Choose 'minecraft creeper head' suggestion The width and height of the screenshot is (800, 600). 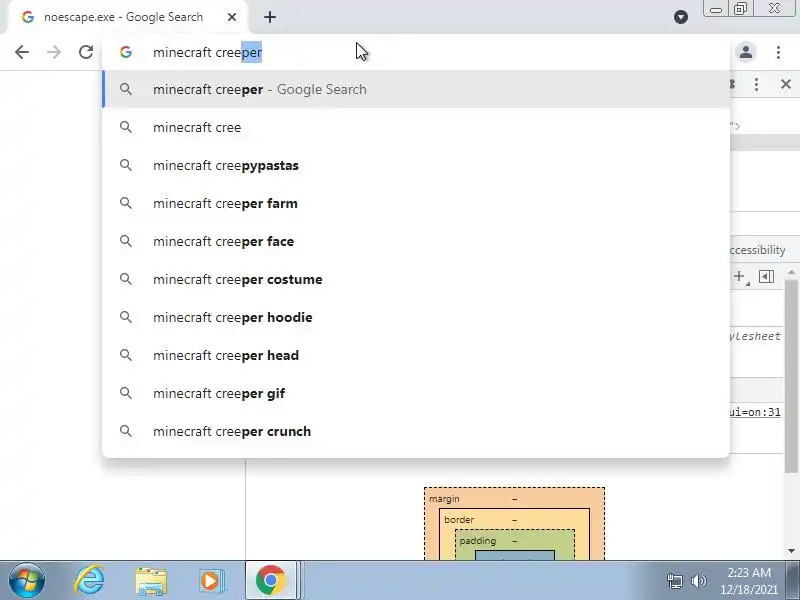click(x=416, y=355)
